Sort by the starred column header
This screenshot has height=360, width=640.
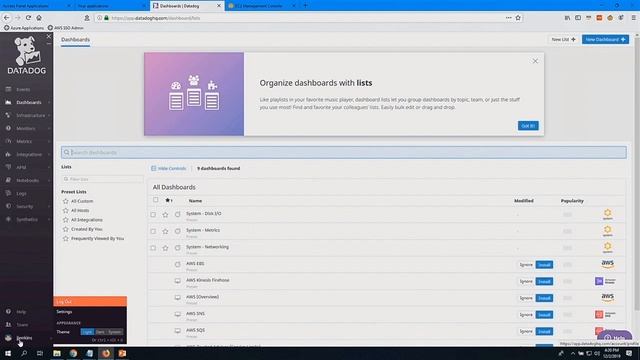[x=168, y=200]
